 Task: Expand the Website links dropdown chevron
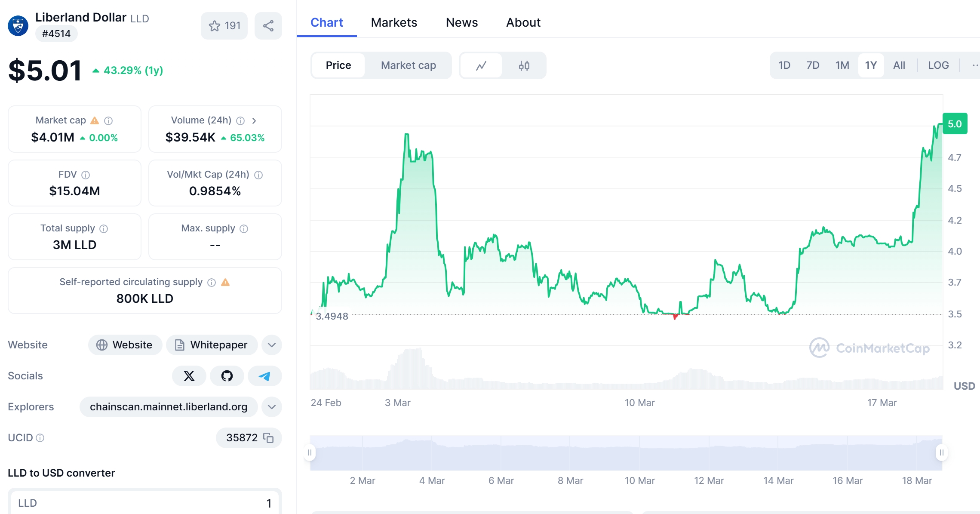coord(272,345)
